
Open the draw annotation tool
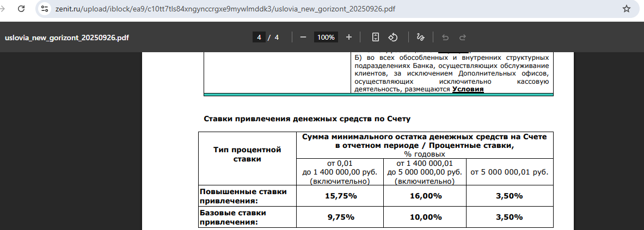[420, 37]
